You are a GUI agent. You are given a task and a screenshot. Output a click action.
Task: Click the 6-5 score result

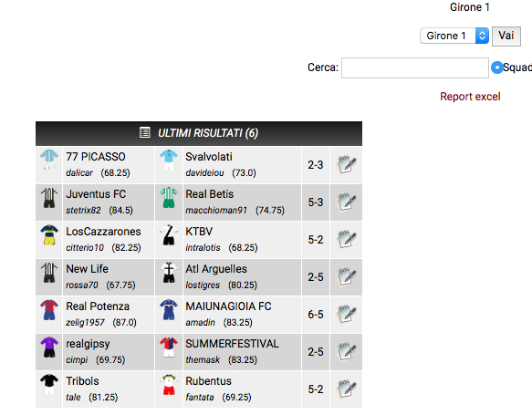[316, 315]
